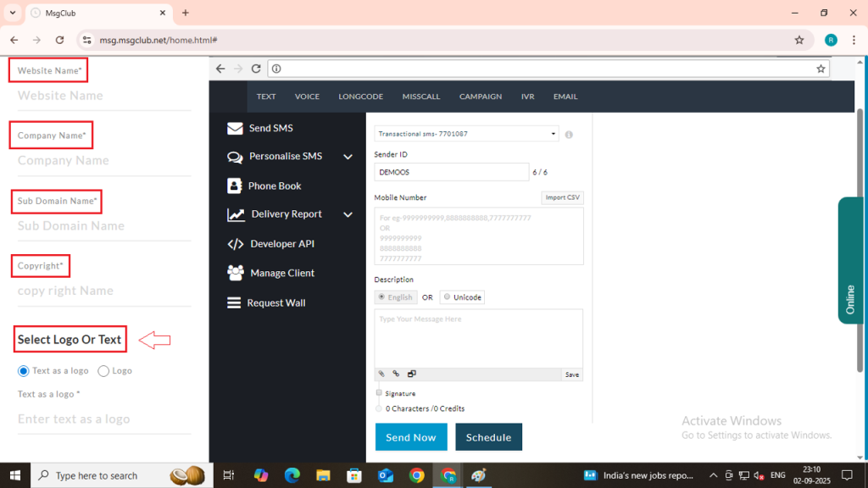Click the Mobile Number text area

479,236
